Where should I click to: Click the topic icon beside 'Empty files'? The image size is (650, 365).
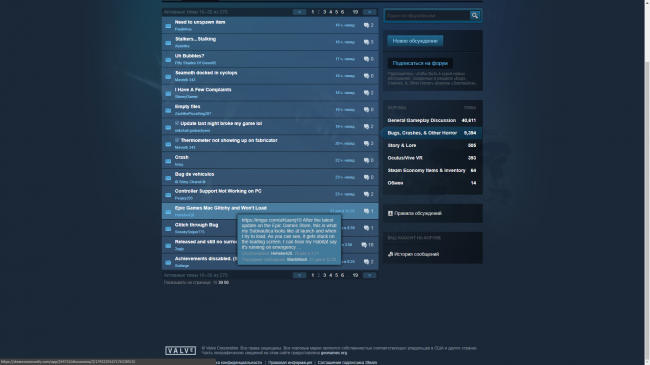168,110
